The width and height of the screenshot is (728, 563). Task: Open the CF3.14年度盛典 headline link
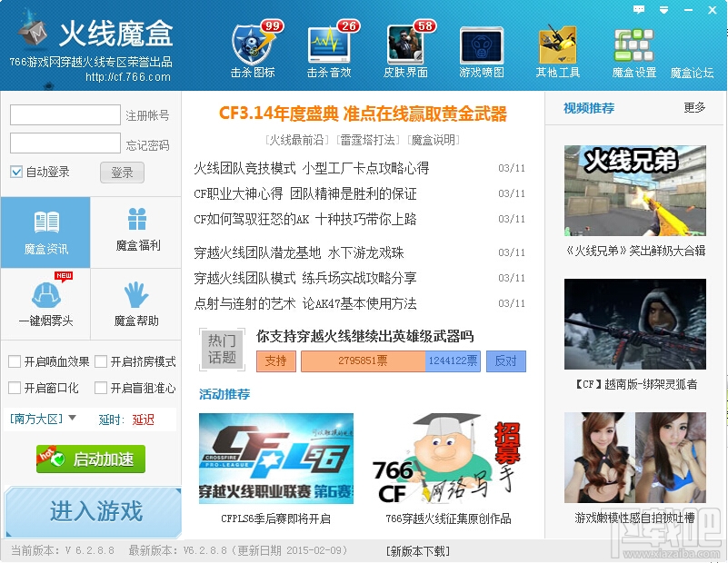tap(363, 114)
